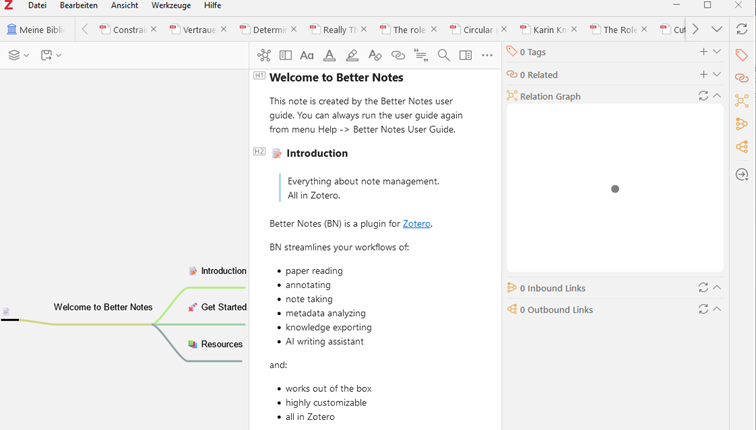Screen dimensions: 756x430
Task: Refresh the Inbound Links section
Action: (703, 288)
